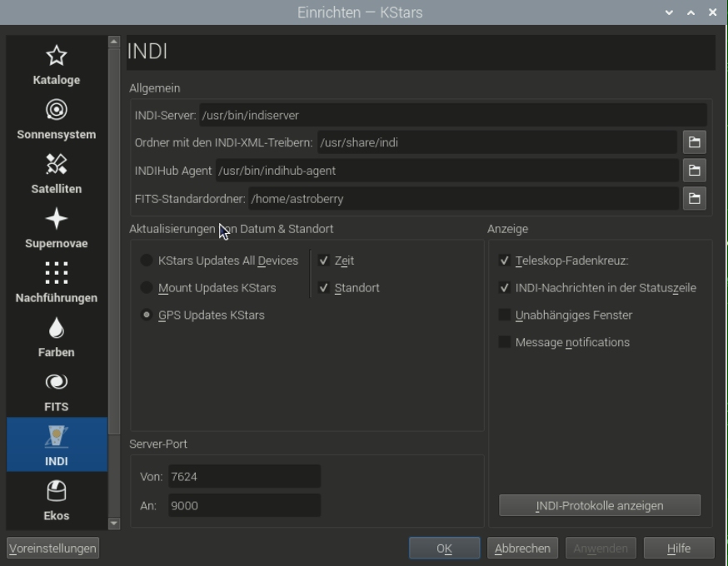The image size is (728, 566).
Task: Confirm with the OK button
Action: pyautogui.click(x=444, y=549)
